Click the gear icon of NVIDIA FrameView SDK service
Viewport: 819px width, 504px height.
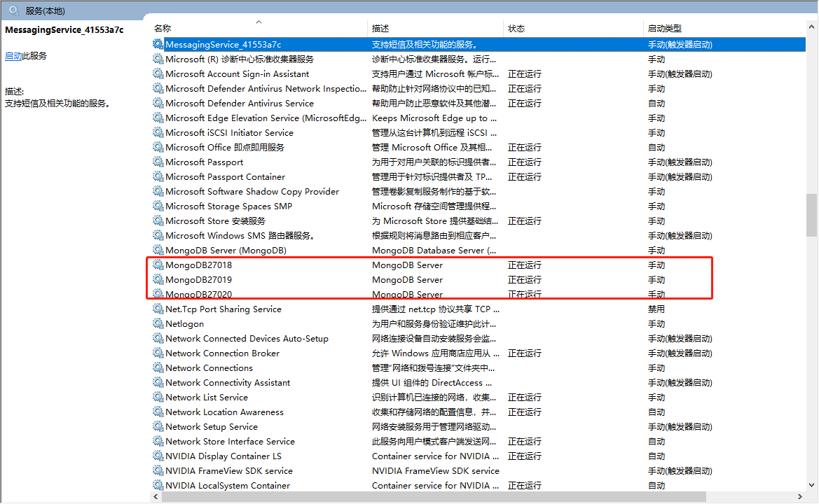click(x=158, y=470)
